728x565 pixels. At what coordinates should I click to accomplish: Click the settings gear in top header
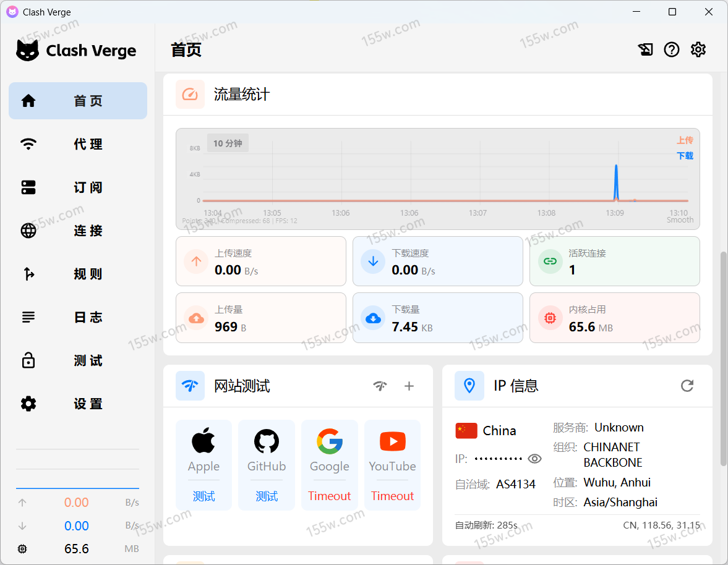[x=698, y=50]
